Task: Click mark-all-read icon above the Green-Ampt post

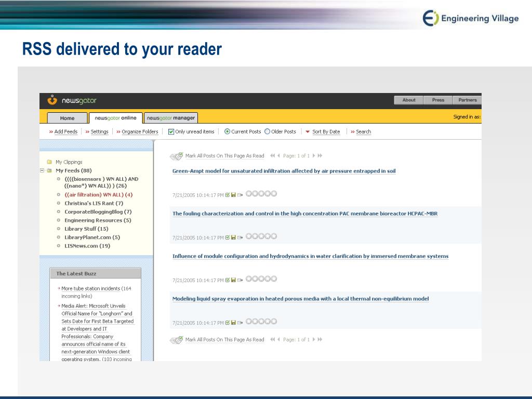Action: click(x=176, y=156)
